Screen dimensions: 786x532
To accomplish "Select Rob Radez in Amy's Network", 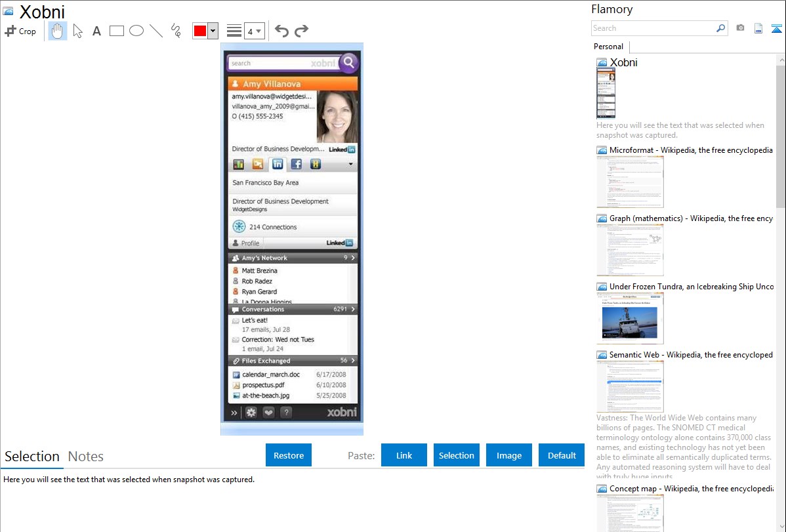I will pyautogui.click(x=257, y=281).
